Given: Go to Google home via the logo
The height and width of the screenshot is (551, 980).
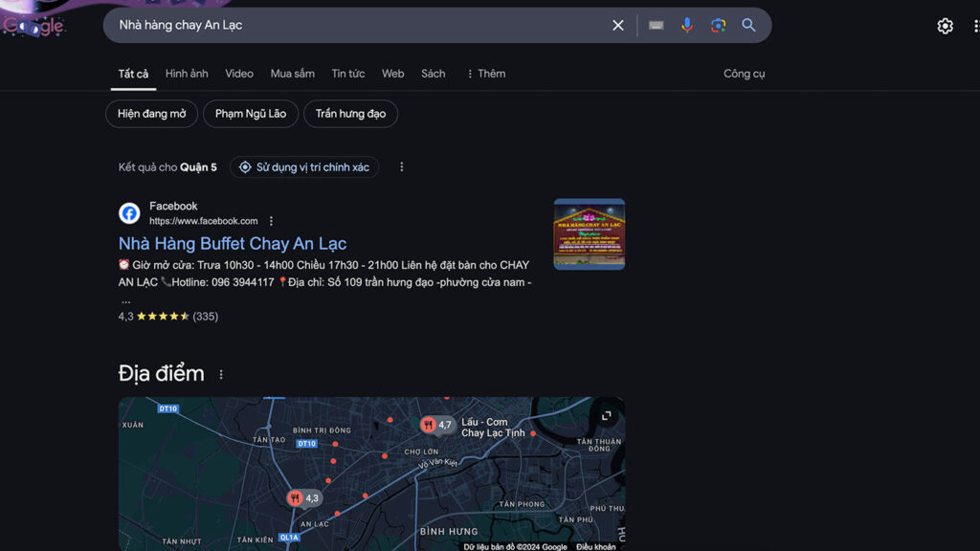Looking at the screenshot, I should pyautogui.click(x=33, y=26).
